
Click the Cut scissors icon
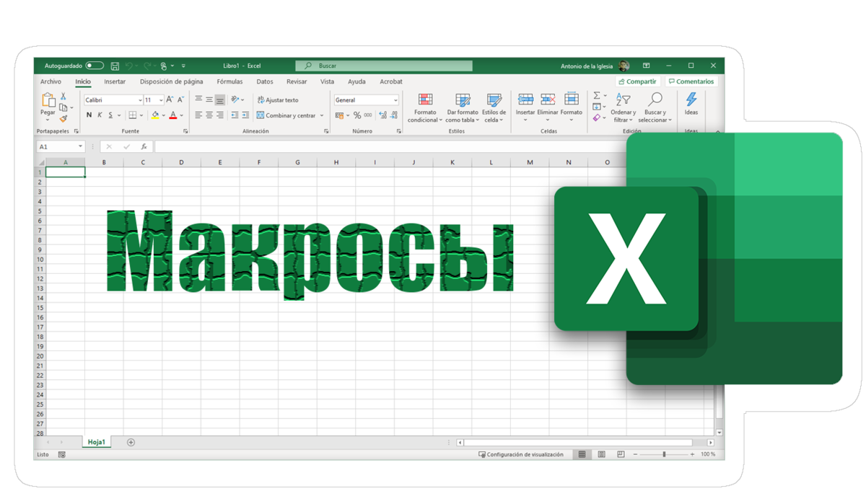tap(64, 96)
